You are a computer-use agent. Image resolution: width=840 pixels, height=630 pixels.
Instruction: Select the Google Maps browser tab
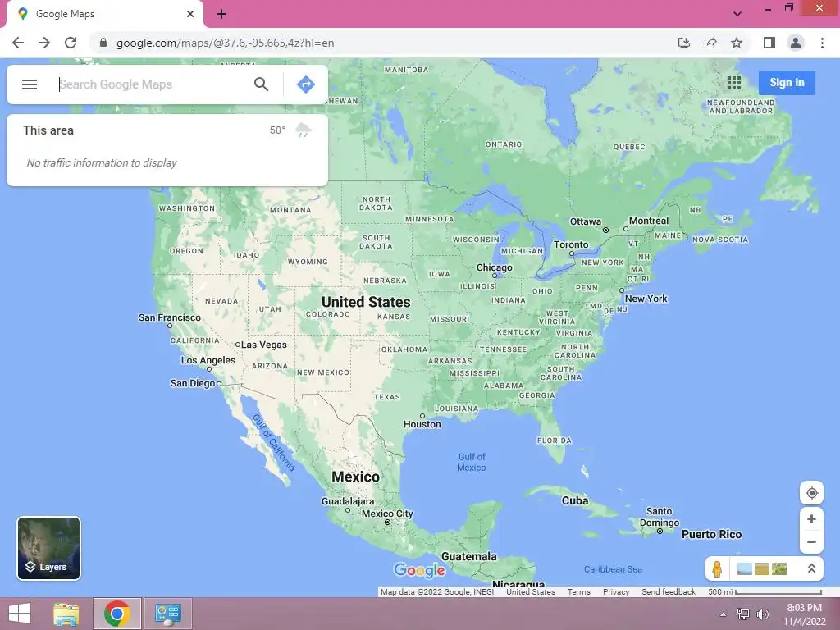coord(104,14)
